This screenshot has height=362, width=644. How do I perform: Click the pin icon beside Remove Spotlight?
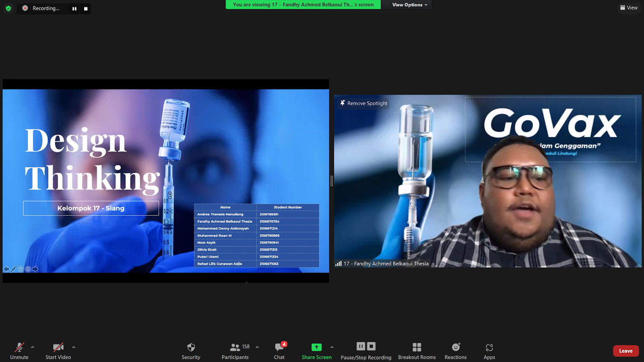point(343,103)
